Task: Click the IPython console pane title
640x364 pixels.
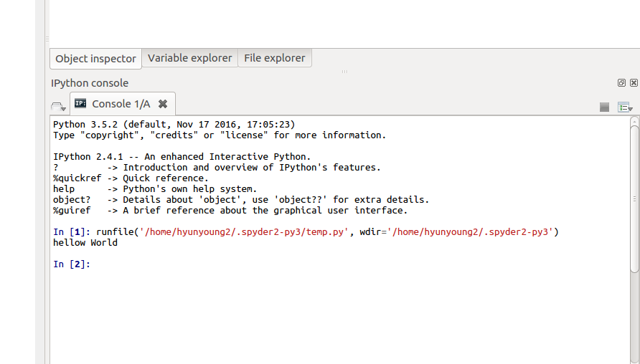Action: pyautogui.click(x=90, y=83)
